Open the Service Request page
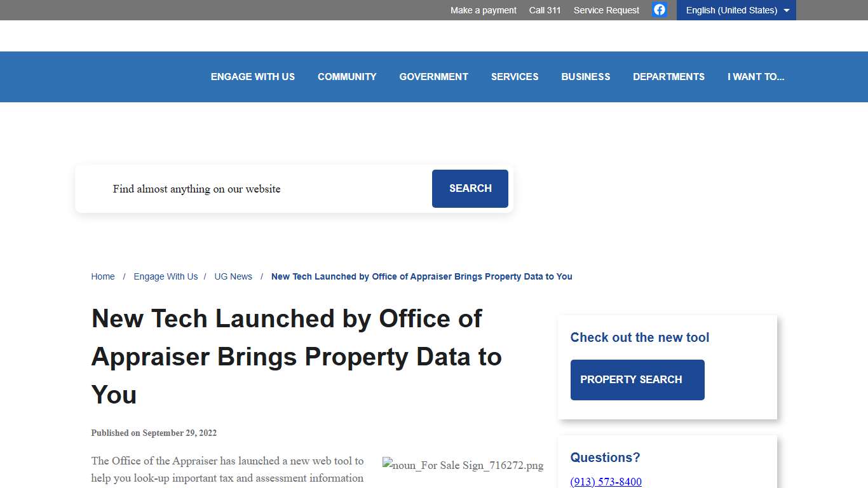The width and height of the screenshot is (868, 488). pos(606,10)
